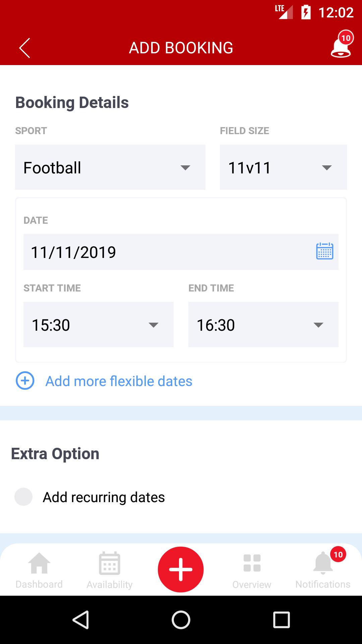
Task: Select Add more flexible dates link
Action: click(119, 381)
